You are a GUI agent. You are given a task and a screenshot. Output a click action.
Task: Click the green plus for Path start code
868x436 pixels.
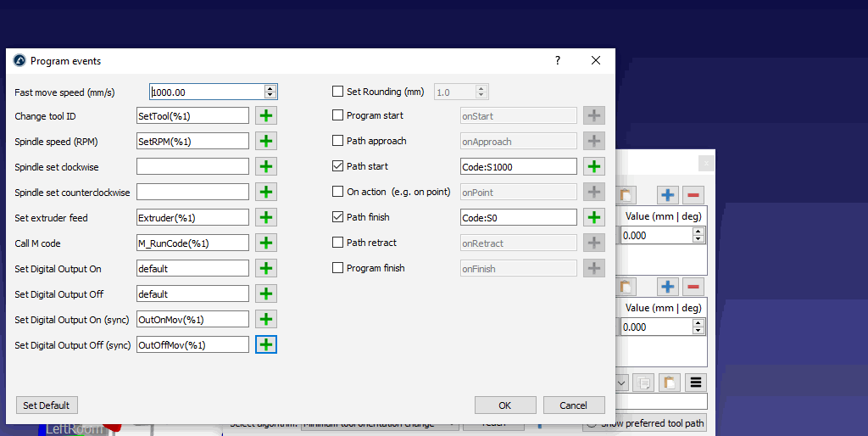tap(594, 167)
